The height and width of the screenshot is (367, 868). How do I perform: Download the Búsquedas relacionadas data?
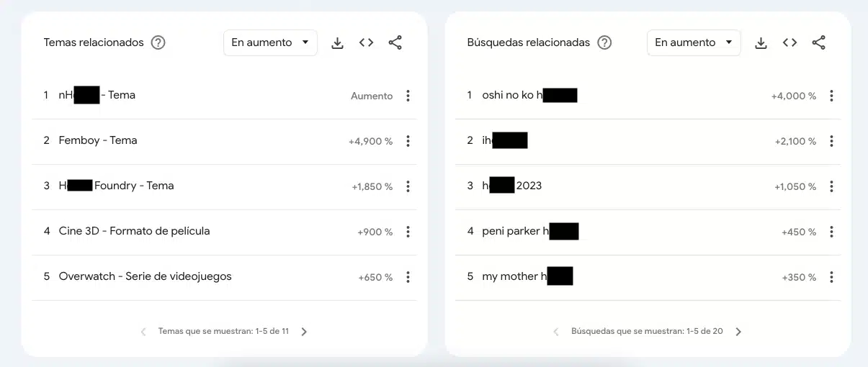tap(761, 43)
